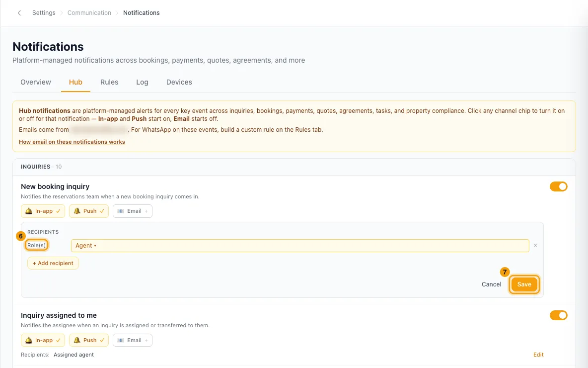
Task: Open the Log tab
Action: pyautogui.click(x=142, y=82)
